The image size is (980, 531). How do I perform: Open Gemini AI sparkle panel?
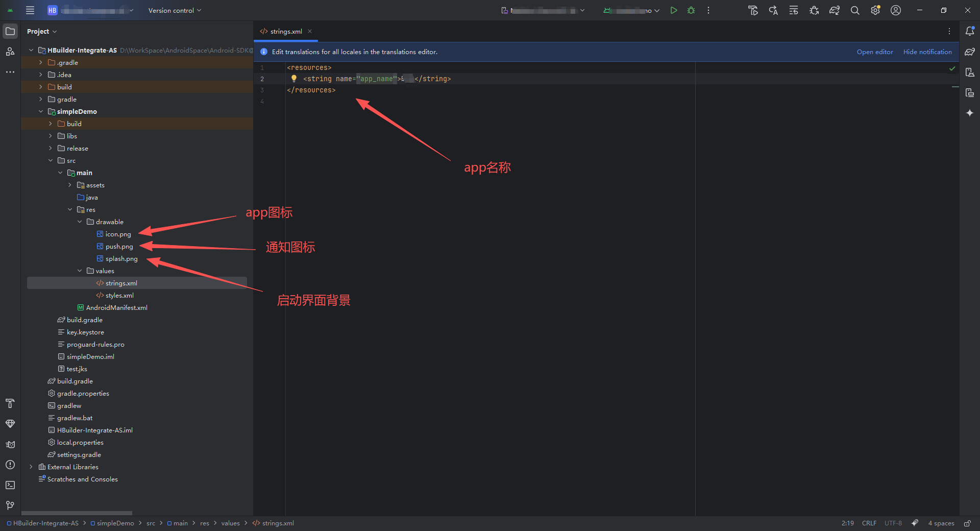tap(970, 113)
